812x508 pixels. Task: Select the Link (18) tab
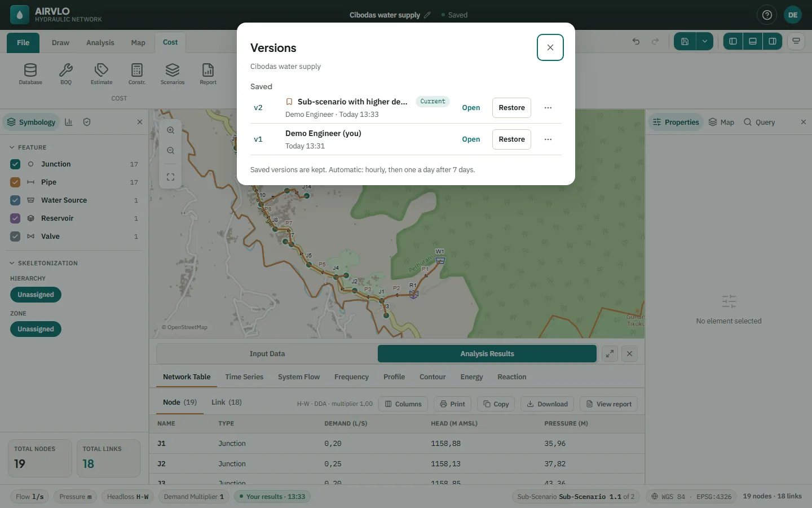pos(227,402)
